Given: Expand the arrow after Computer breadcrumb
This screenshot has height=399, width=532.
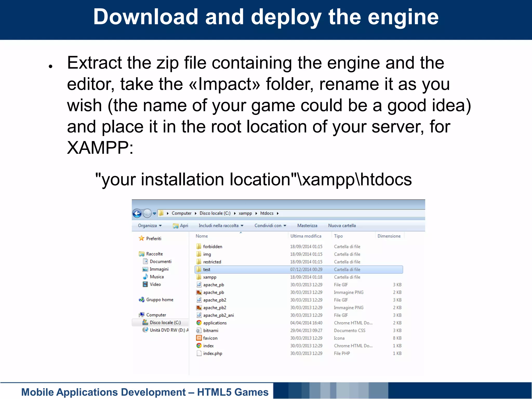Looking at the screenshot, I should point(196,214).
